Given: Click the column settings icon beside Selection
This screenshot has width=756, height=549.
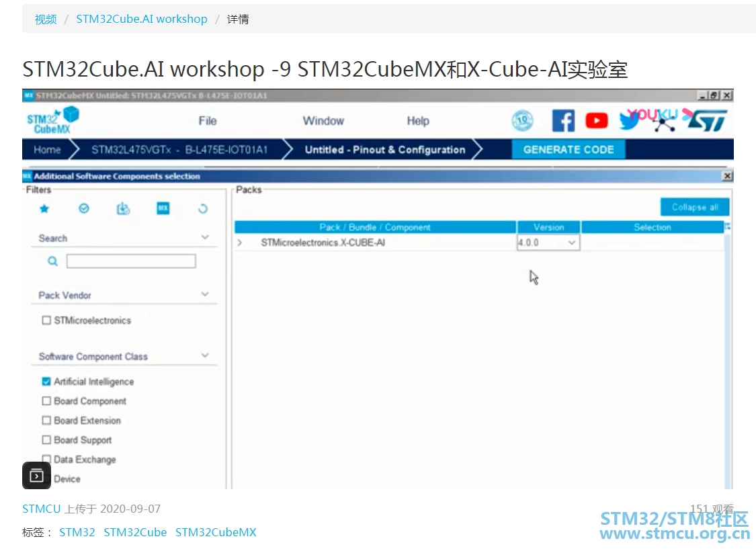Looking at the screenshot, I should (x=728, y=226).
